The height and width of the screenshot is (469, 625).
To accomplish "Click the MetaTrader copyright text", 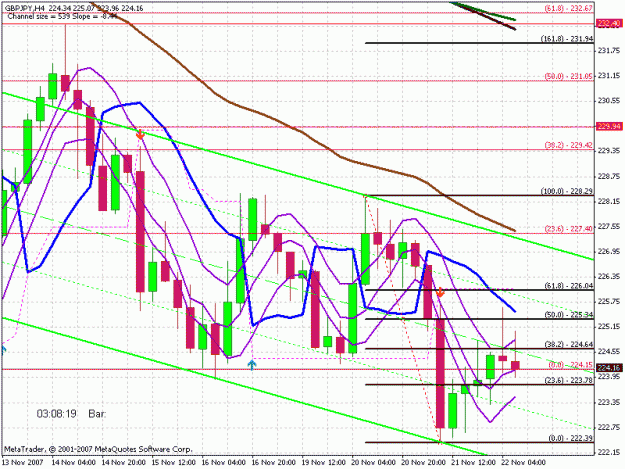I will 98,449.
